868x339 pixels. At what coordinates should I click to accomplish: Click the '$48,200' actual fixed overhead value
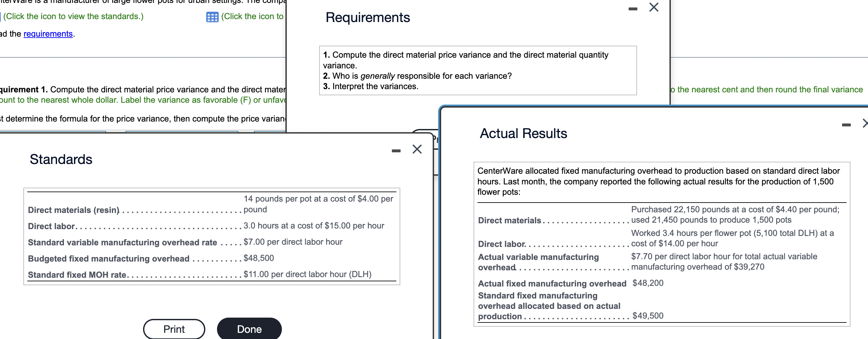[648, 283]
